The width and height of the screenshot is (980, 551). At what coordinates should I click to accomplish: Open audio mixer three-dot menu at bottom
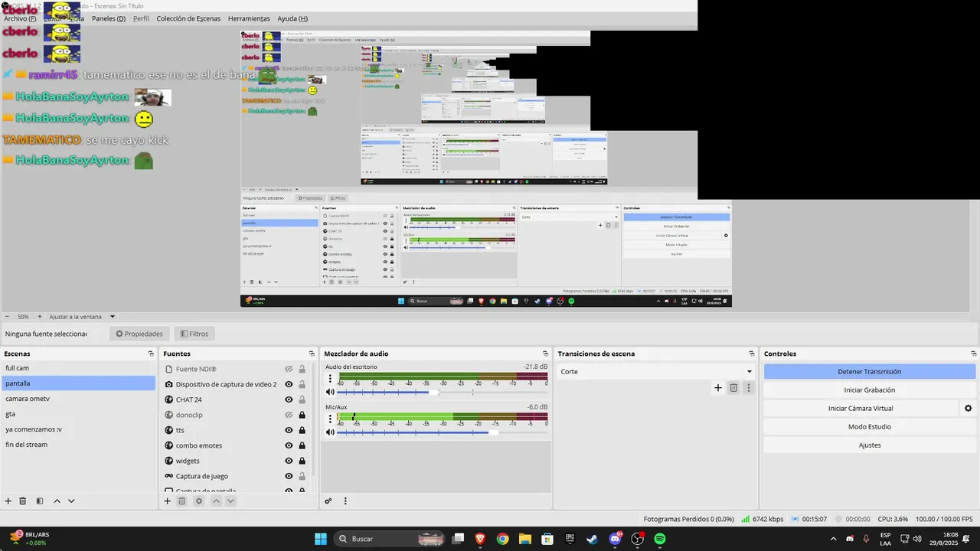(345, 501)
